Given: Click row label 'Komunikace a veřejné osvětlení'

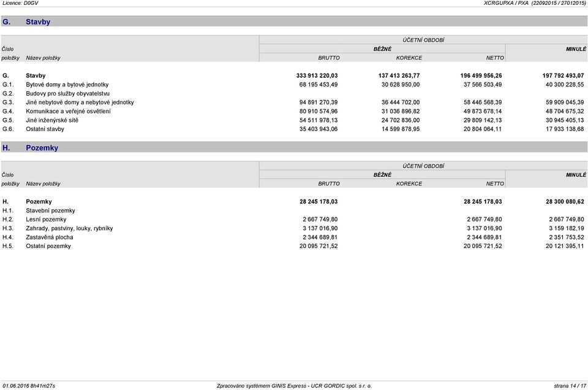Looking at the screenshot, I should click(x=68, y=111).
